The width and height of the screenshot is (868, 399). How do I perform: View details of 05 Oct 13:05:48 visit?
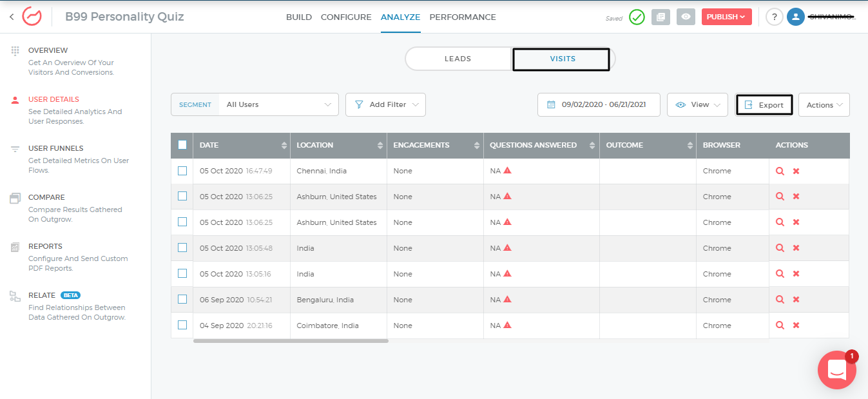(780, 248)
